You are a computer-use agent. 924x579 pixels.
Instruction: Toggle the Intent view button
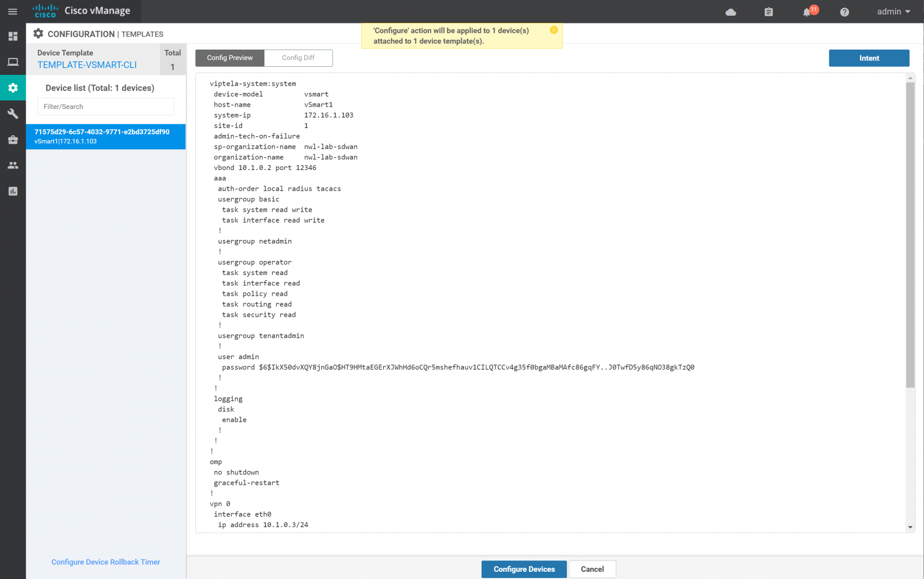[869, 58]
